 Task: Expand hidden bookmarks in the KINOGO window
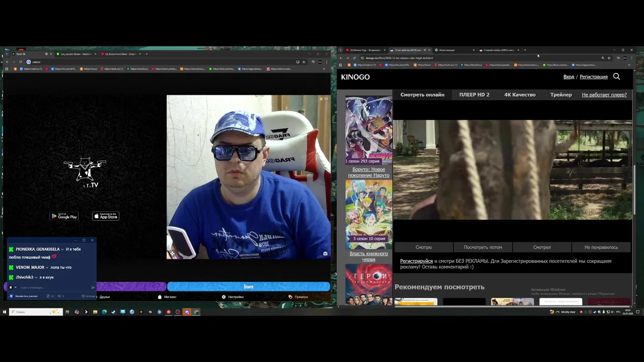(x=629, y=65)
